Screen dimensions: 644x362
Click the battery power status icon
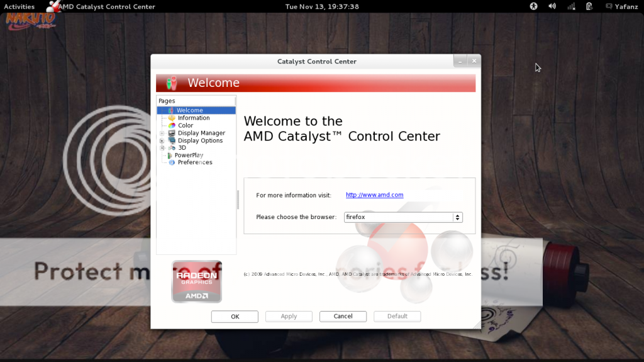[589, 6]
